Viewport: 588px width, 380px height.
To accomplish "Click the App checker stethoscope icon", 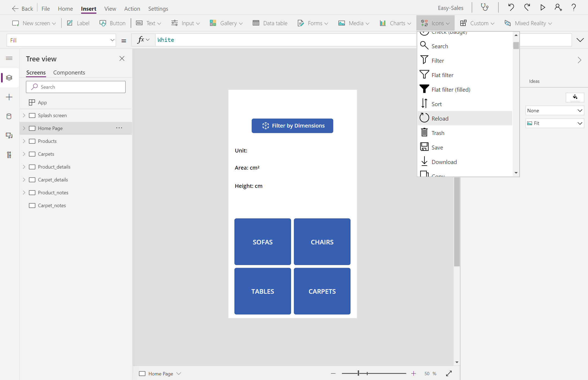I will (484, 8).
